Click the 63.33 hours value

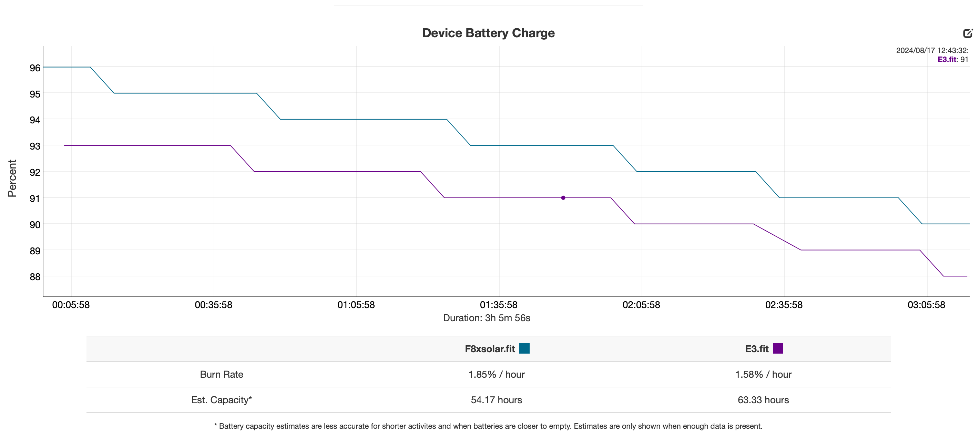[x=763, y=400]
